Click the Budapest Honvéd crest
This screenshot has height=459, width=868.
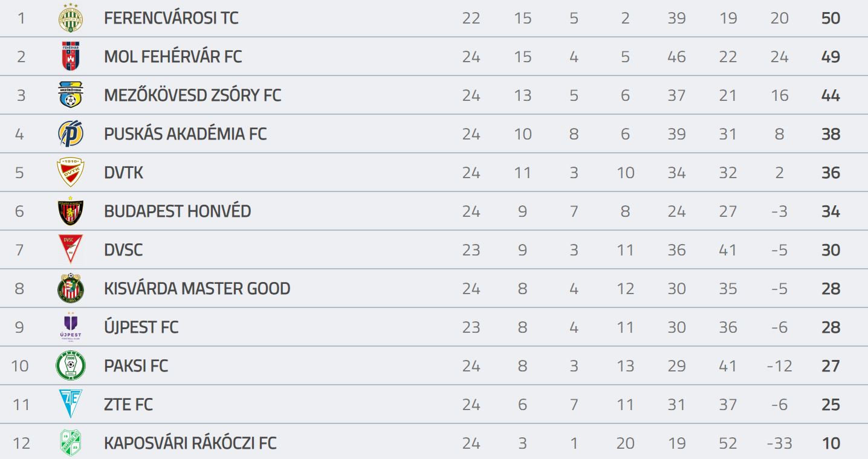pos(71,211)
